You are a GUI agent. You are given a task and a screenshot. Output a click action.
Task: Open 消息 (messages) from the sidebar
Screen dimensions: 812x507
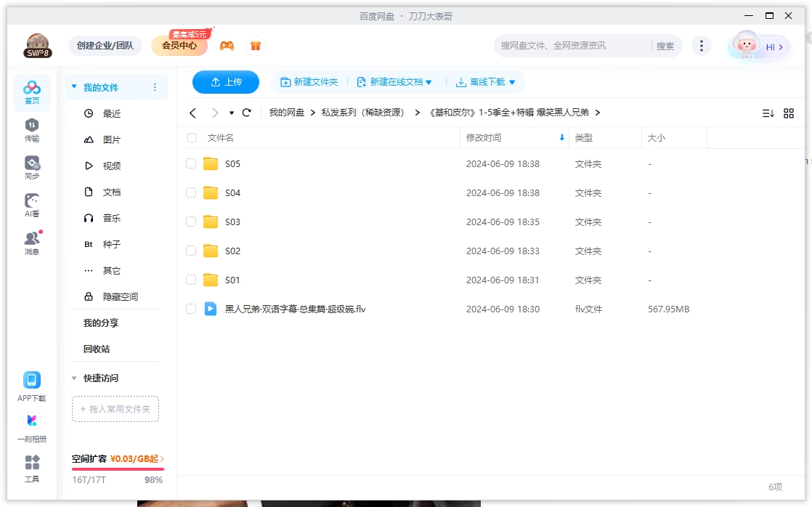32,240
